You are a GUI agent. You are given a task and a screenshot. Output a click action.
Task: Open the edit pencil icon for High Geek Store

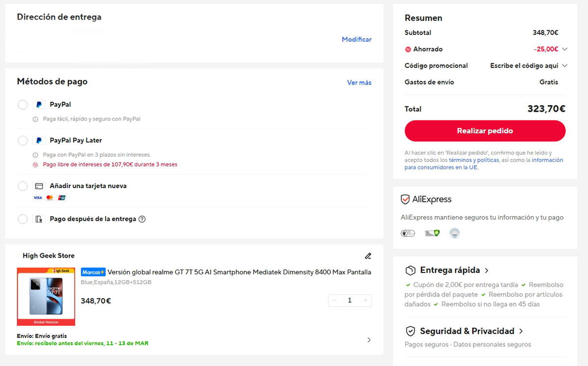pos(368,256)
